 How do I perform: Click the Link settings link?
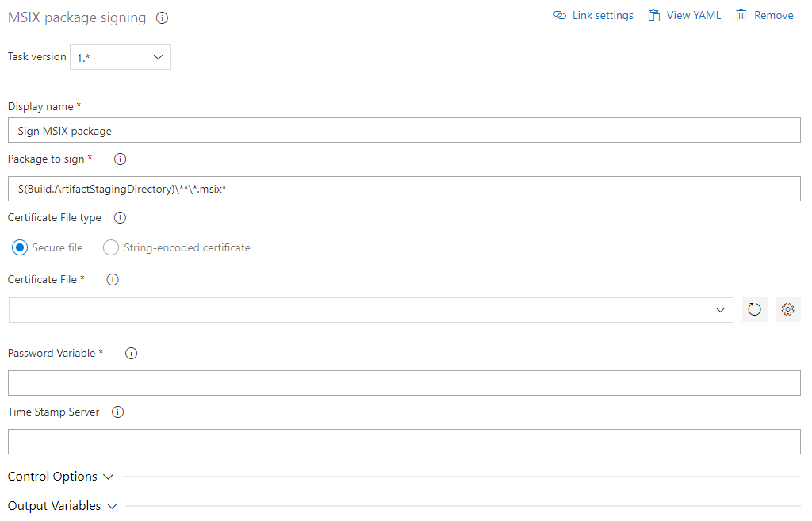593,16
